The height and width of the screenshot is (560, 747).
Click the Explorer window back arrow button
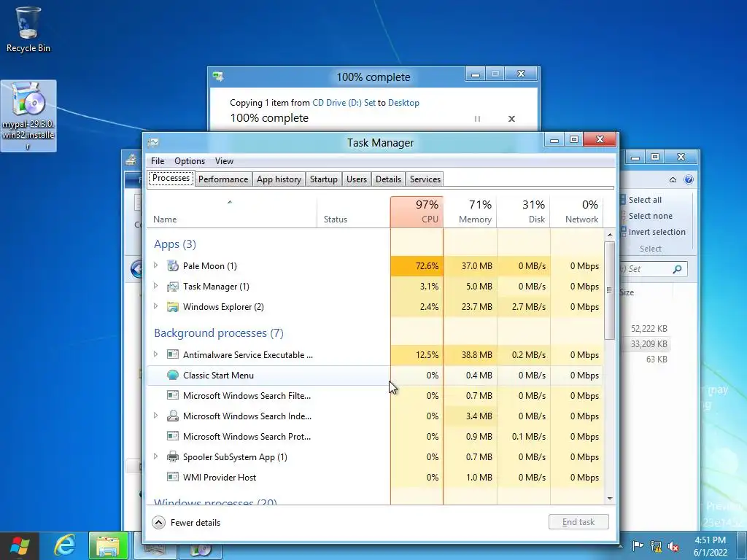click(136, 269)
